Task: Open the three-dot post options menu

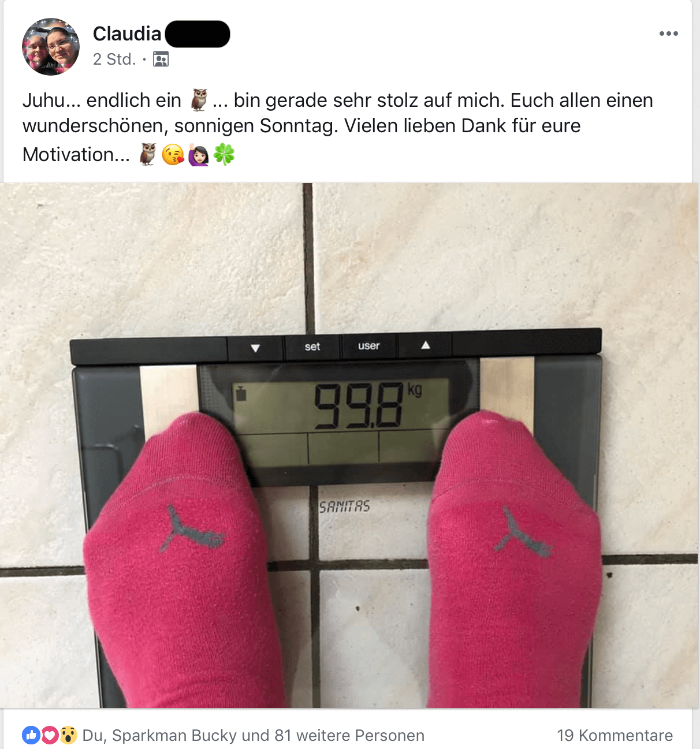Action: click(669, 33)
